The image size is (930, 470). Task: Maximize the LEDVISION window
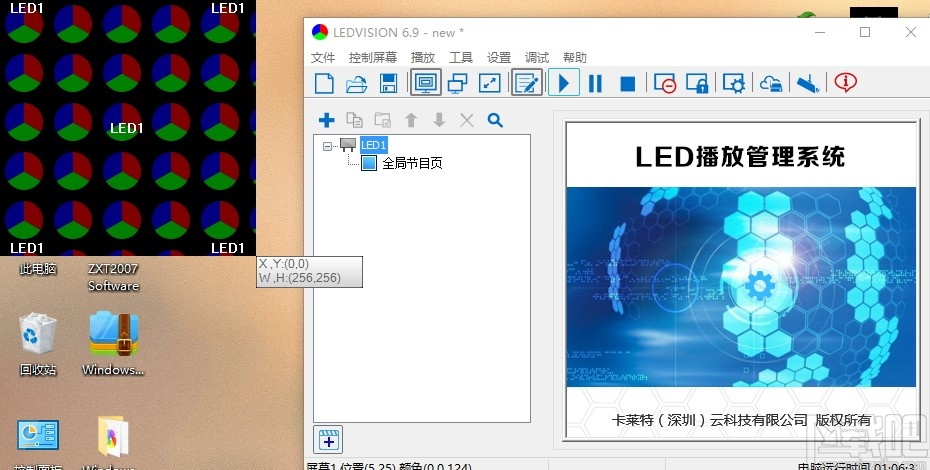(x=865, y=32)
